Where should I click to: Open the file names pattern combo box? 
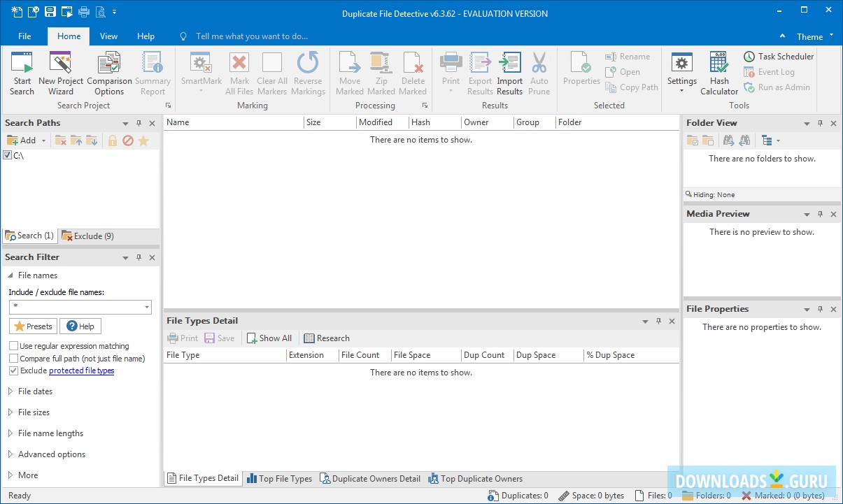147,308
